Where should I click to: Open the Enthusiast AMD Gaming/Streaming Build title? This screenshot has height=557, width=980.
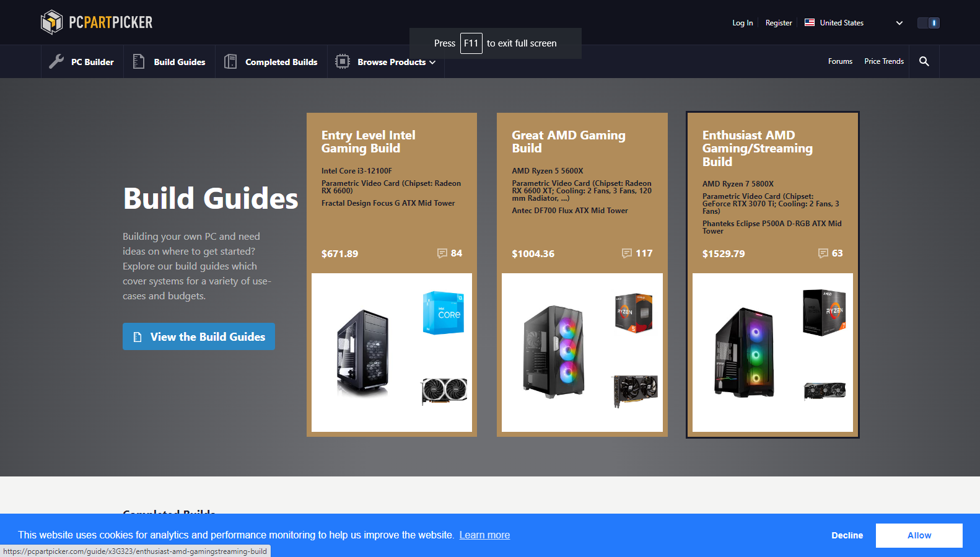(758, 149)
